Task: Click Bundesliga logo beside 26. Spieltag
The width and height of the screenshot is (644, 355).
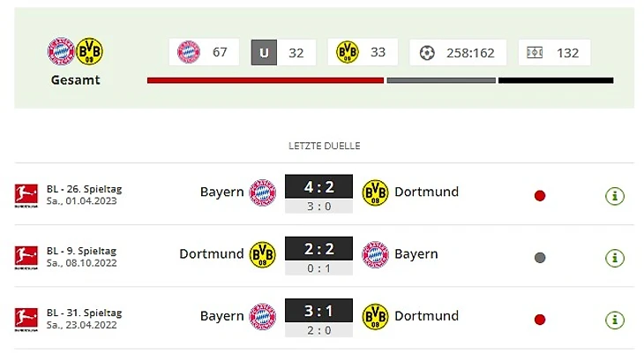Action: pyautogui.click(x=26, y=195)
